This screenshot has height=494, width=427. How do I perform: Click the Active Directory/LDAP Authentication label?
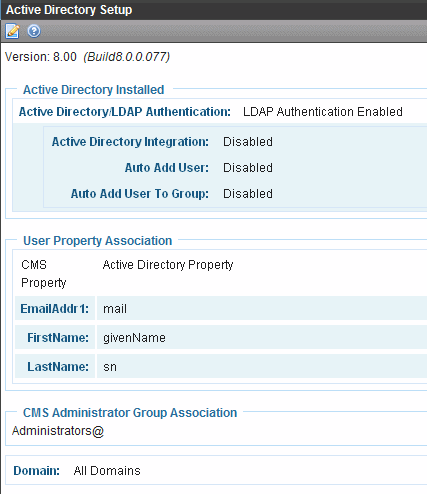click(125, 112)
